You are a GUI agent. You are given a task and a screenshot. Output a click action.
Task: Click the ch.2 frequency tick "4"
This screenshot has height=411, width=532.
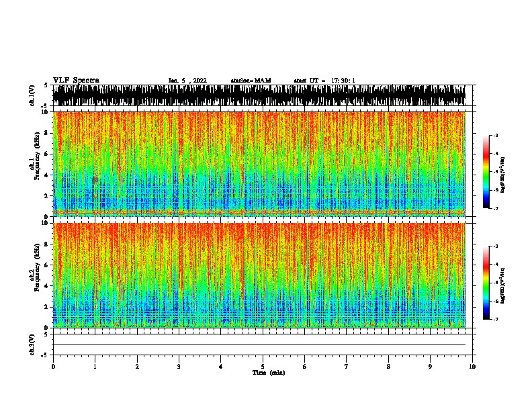pyautogui.click(x=46, y=286)
